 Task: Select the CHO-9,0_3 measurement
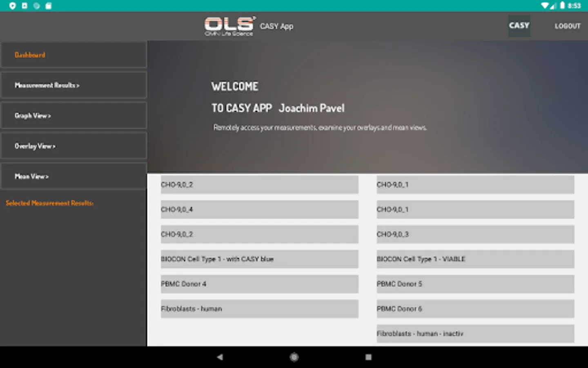click(x=475, y=234)
